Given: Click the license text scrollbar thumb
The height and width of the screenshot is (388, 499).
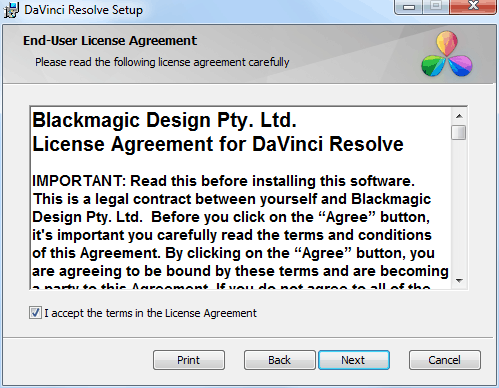Looking at the screenshot, I should click(459, 132).
